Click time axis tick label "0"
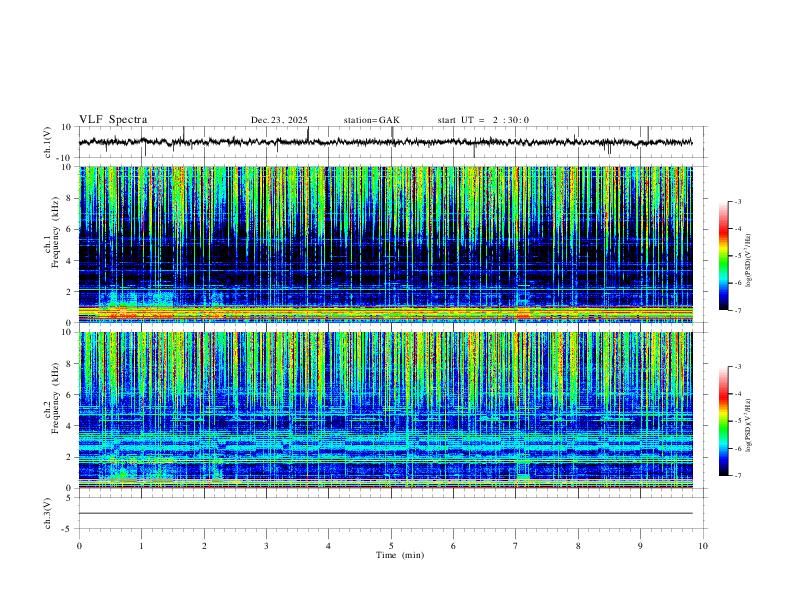792x612 pixels. (x=79, y=546)
